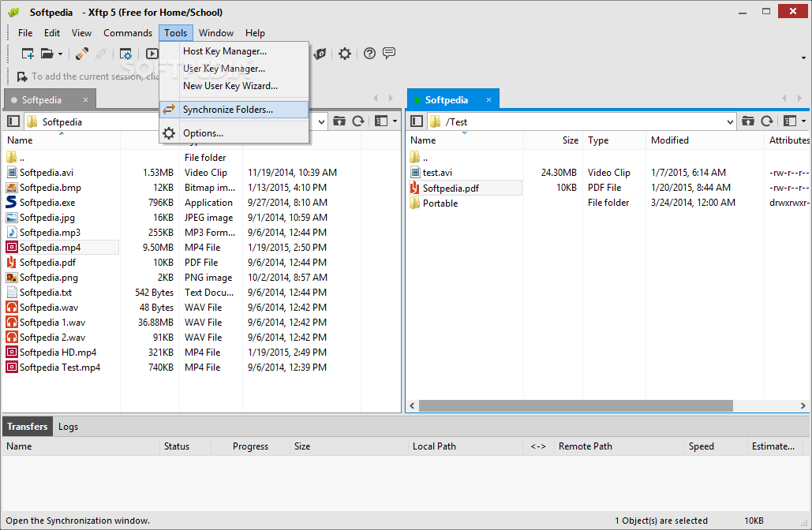Go up one folder in local pane
The width and height of the screenshot is (812, 530).
[339, 121]
